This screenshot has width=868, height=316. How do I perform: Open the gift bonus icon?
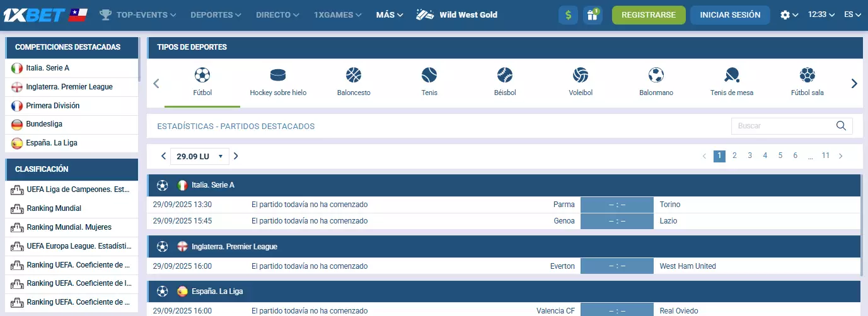tap(592, 15)
